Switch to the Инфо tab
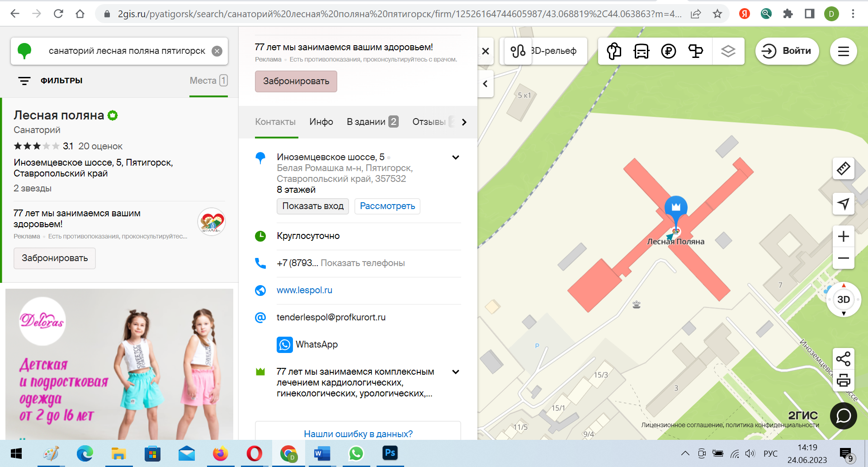The height and width of the screenshot is (467, 868). [x=321, y=122]
